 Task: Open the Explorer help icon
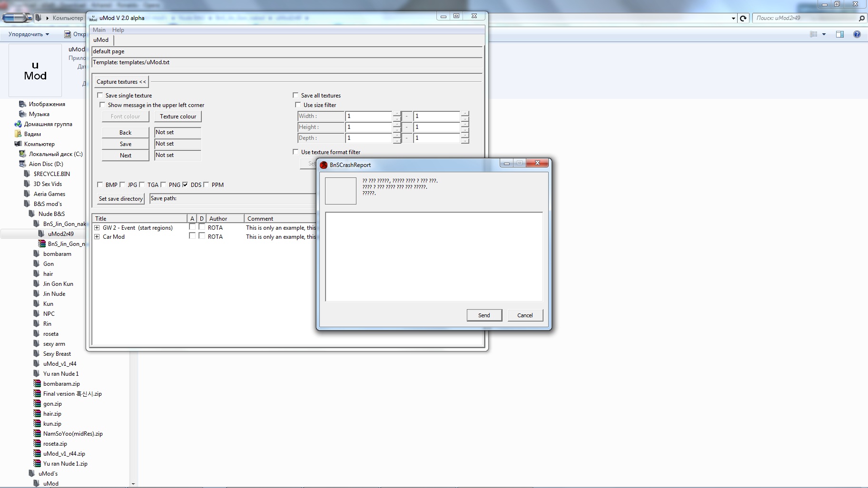point(857,34)
